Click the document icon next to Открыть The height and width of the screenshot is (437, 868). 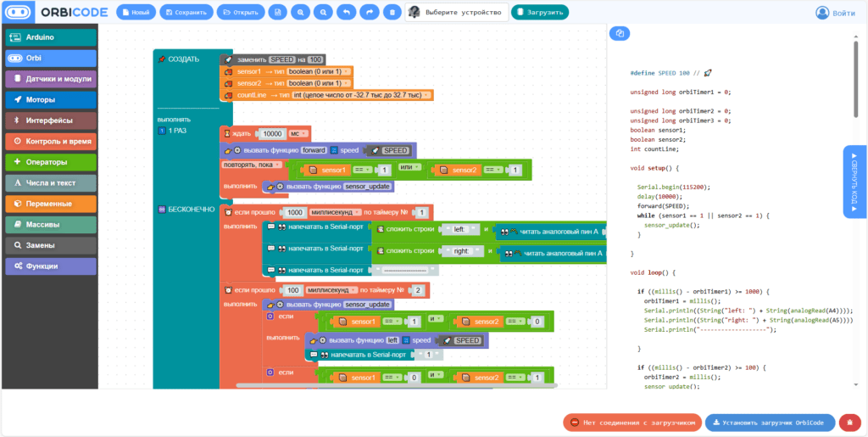[278, 12]
